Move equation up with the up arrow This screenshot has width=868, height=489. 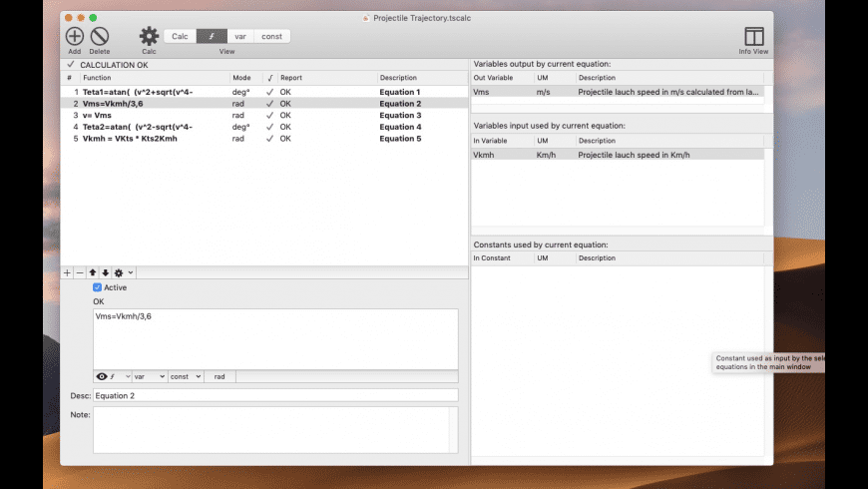click(94, 272)
